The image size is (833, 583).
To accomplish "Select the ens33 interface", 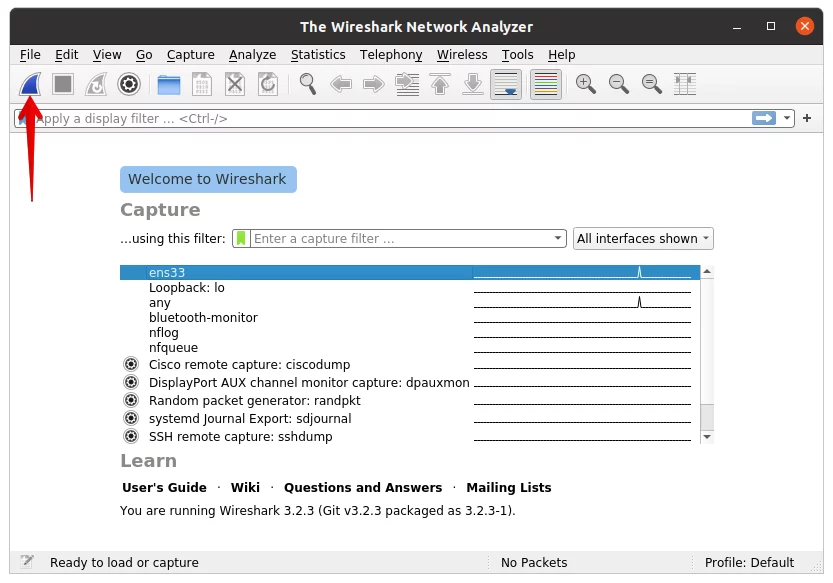I will pos(410,272).
